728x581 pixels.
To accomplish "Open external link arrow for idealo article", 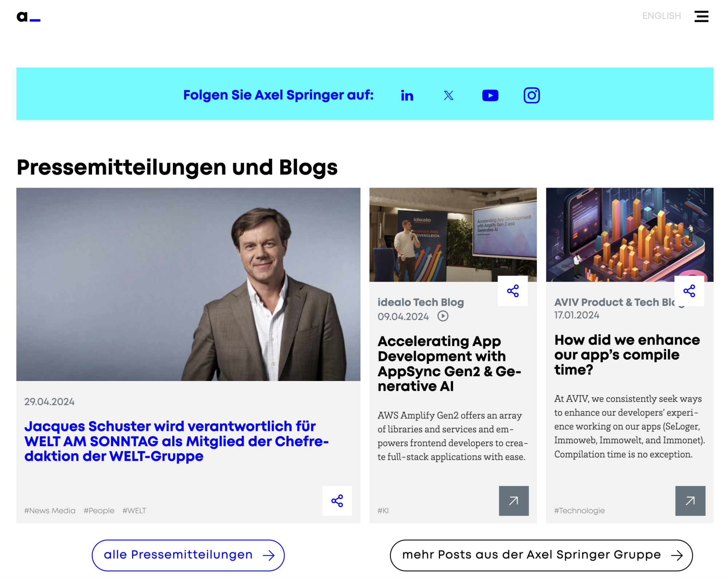I will pyautogui.click(x=513, y=500).
